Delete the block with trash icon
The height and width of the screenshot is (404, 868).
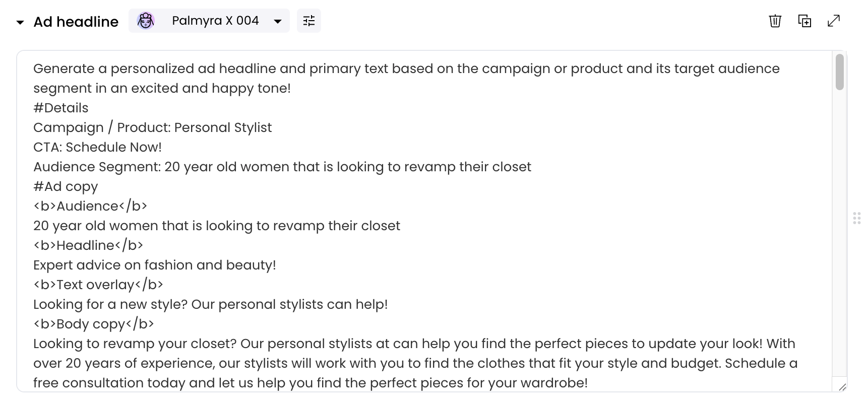(x=775, y=21)
